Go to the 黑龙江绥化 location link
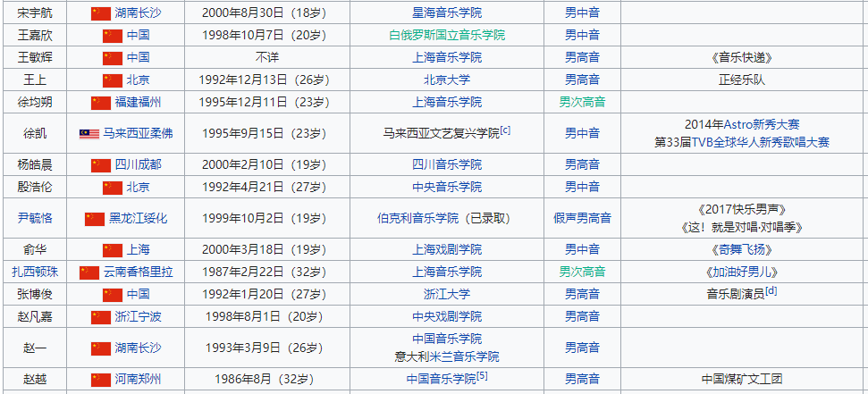Image resolution: width=868 pixels, height=394 pixels. click(138, 218)
